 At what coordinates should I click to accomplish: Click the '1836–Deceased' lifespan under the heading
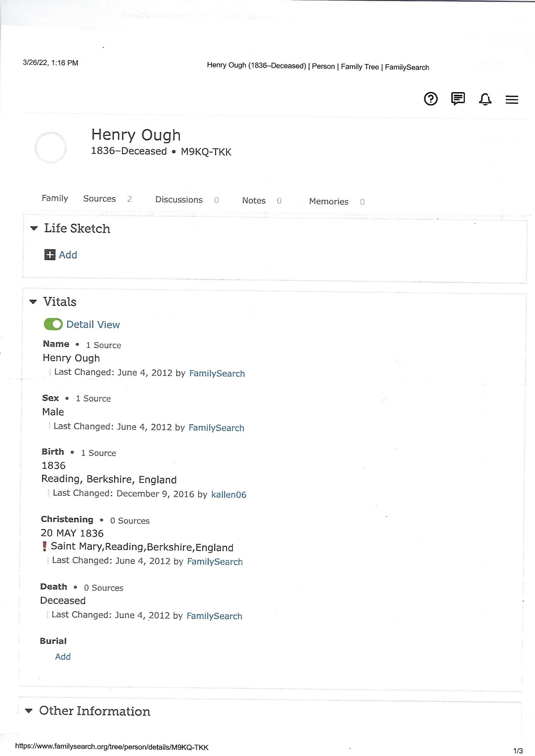point(129,151)
